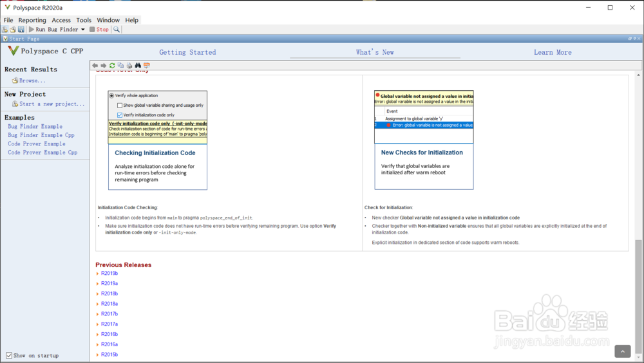This screenshot has width=644, height=363.
Task: Click the printer icon in browser toolbar
Action: [x=129, y=65]
